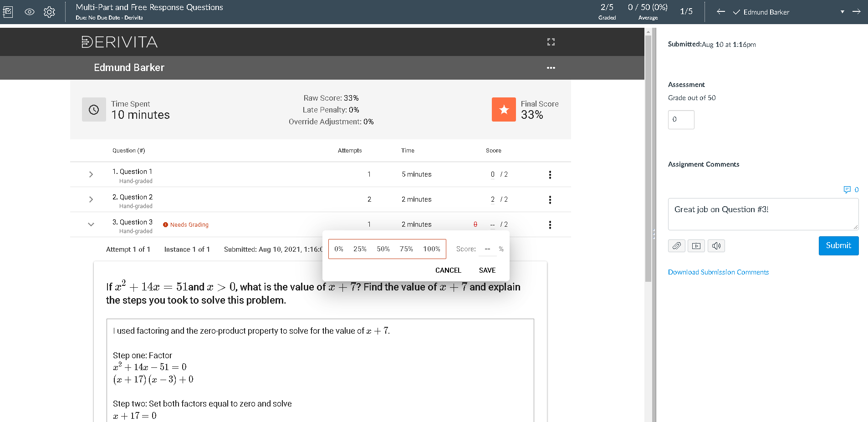Click the '1/5' student position indicator
This screenshot has width=868, height=422.
coord(686,12)
